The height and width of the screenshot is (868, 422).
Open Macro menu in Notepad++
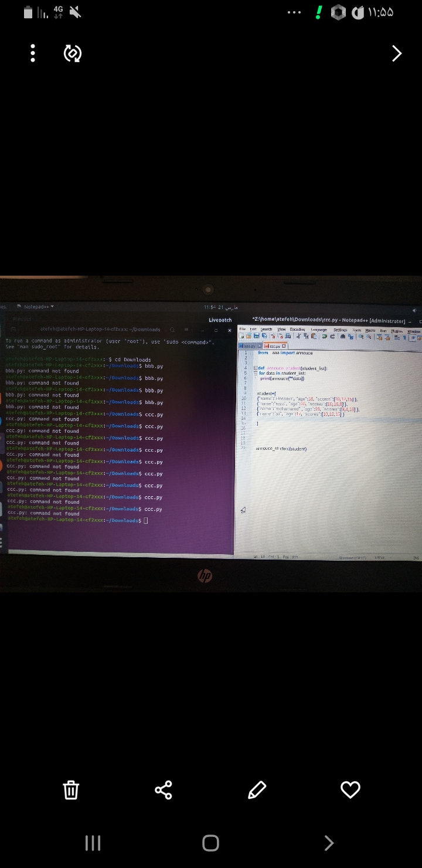370,330
